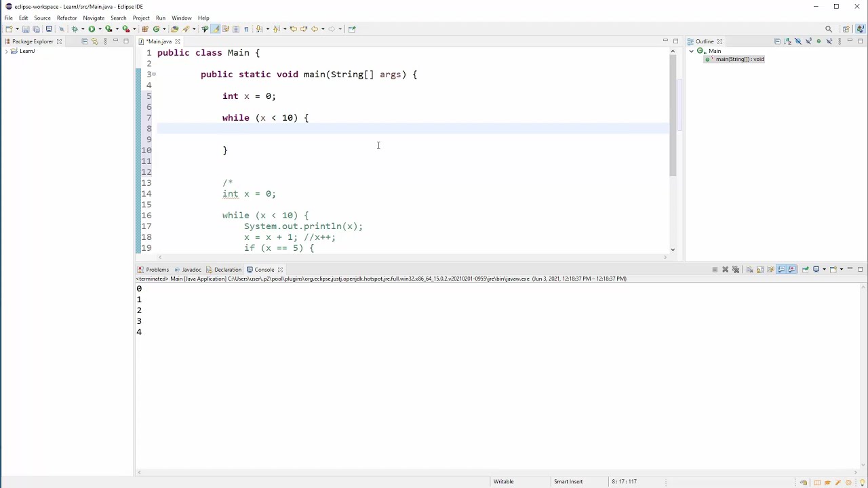Image resolution: width=868 pixels, height=488 pixels.
Task: Remove All Terminated Launches in Console
Action: pyautogui.click(x=736, y=270)
